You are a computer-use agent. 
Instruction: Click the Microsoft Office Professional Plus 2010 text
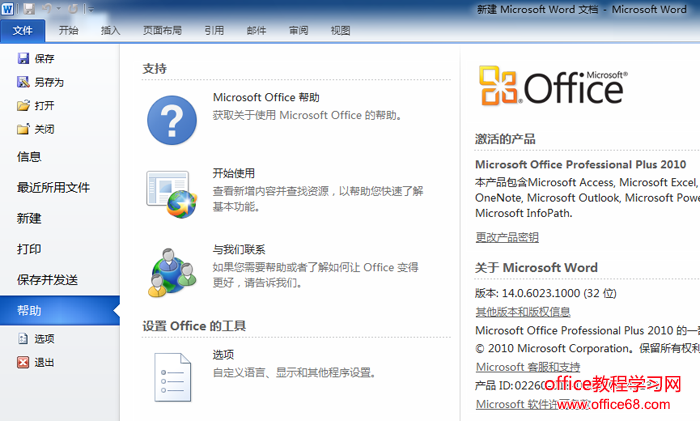[x=580, y=164]
